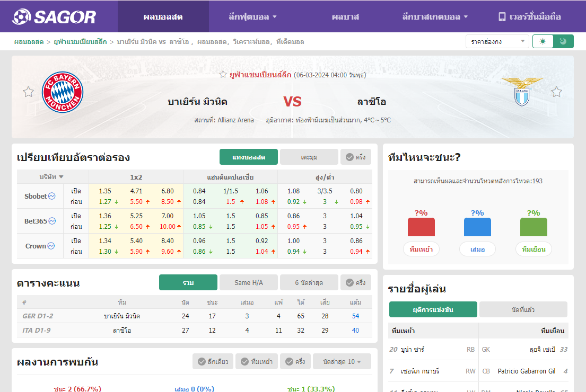Click the ผลบอลสด breadcrumb link

[29, 42]
